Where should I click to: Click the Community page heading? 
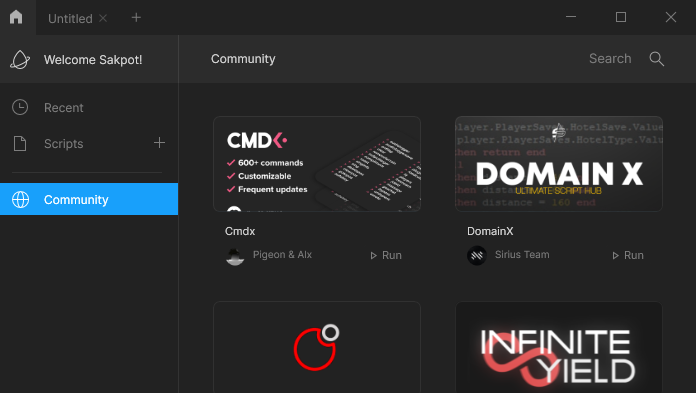(x=243, y=59)
